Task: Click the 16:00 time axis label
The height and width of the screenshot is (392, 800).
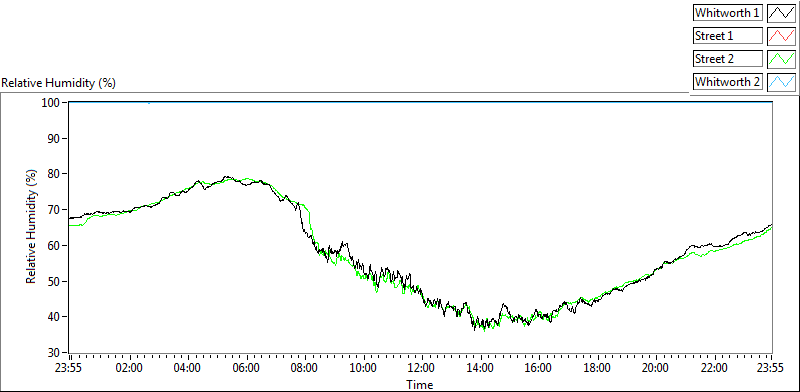Action: click(x=539, y=368)
